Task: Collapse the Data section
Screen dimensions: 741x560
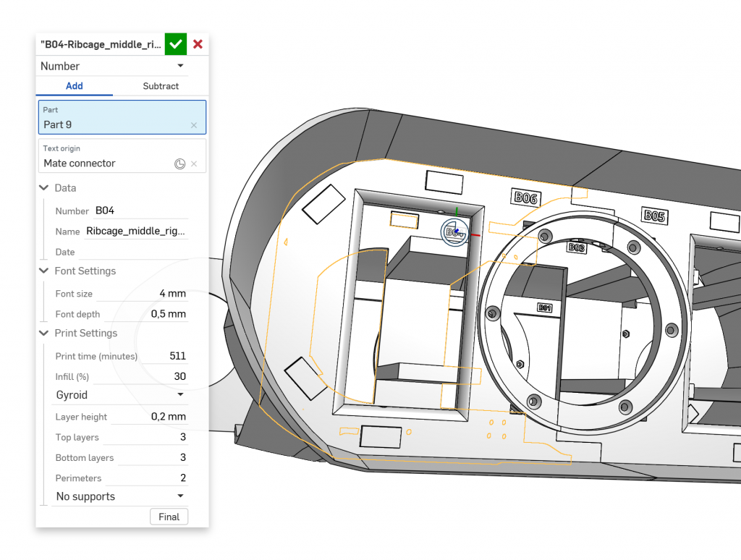Action: [44, 188]
